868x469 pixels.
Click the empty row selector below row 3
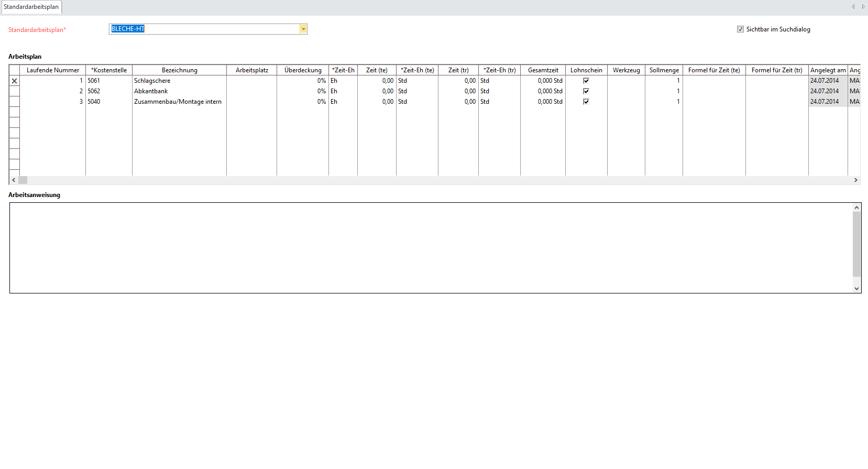(14, 112)
